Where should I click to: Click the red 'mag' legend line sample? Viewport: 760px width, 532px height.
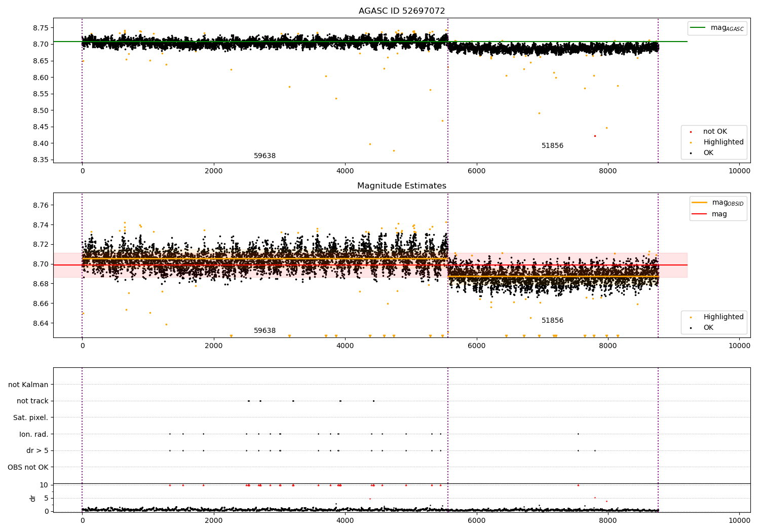click(x=699, y=214)
